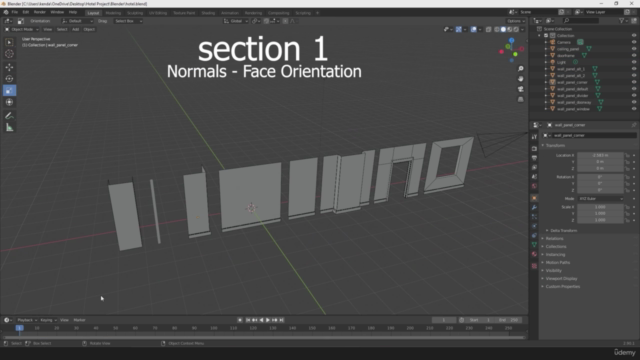This screenshot has width=640, height=360.
Task: Switch to the Modeling workspace tab
Action: [113, 13]
